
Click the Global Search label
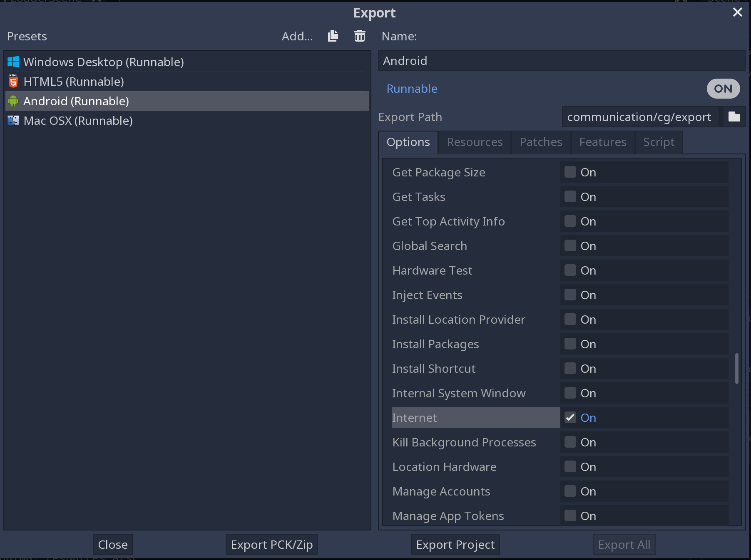[429, 246]
